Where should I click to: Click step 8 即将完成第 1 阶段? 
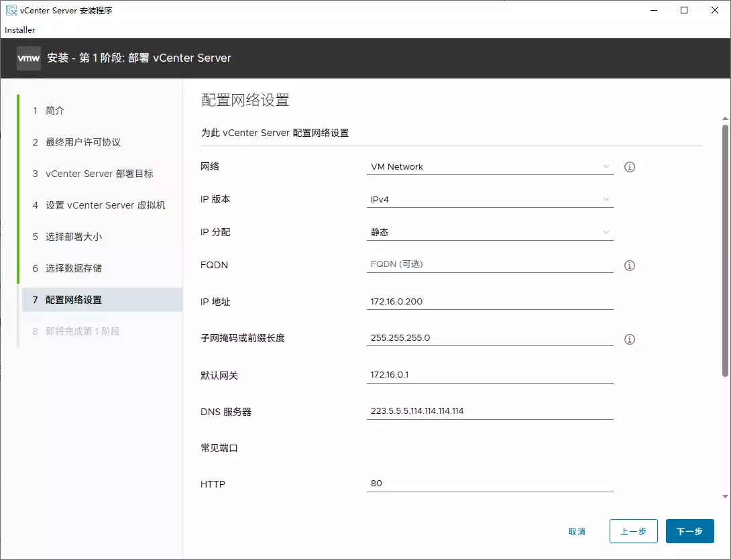82,331
